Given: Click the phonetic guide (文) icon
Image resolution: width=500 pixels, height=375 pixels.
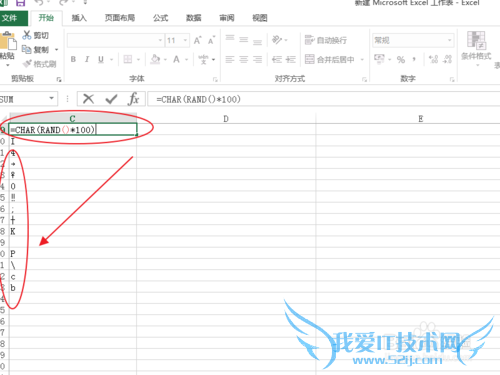Looking at the screenshot, I should pyautogui.click(x=203, y=60).
